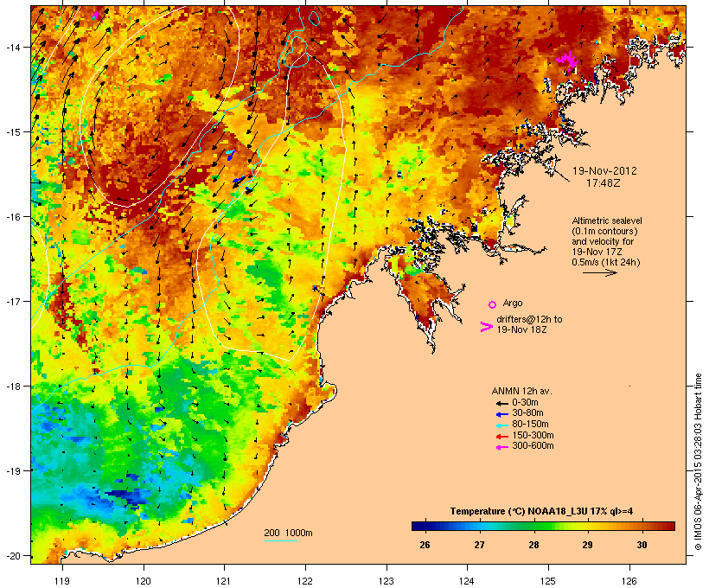The image size is (709, 588).
Task: Click the red 150-300m legend arrow
Action: click(501, 436)
